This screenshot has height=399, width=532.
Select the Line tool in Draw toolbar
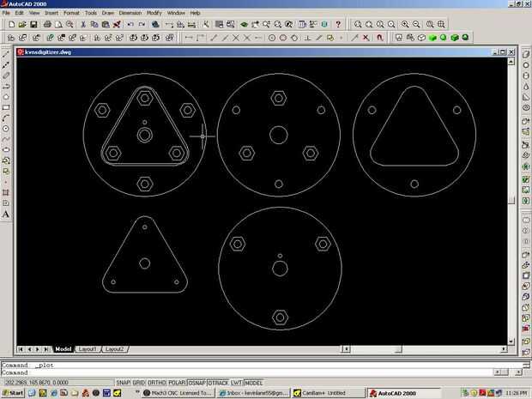point(6,54)
